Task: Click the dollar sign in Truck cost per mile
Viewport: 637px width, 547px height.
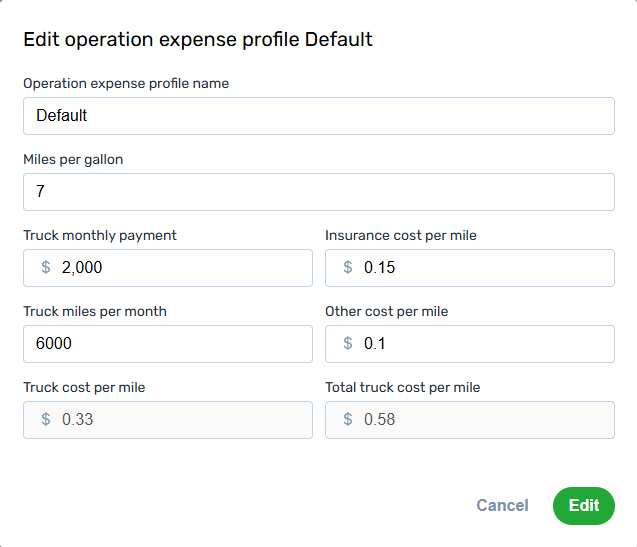Action: [x=46, y=419]
